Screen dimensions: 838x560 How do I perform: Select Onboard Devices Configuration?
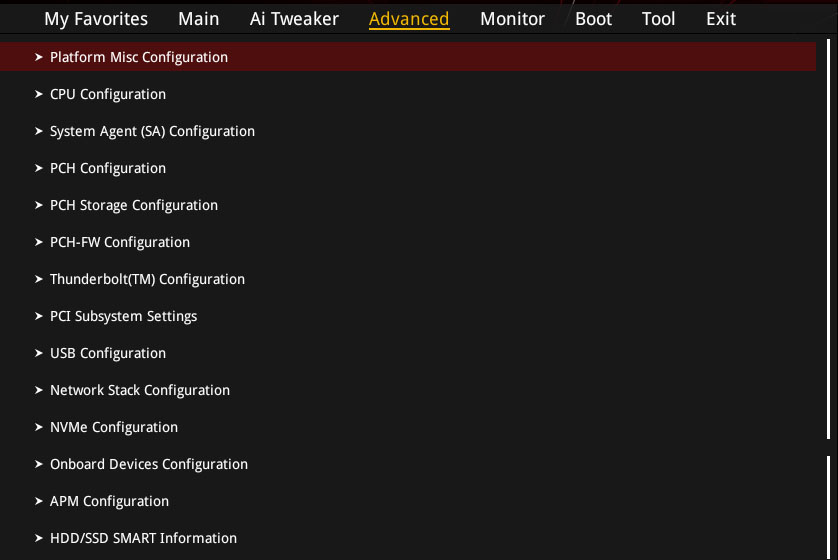[149, 464]
